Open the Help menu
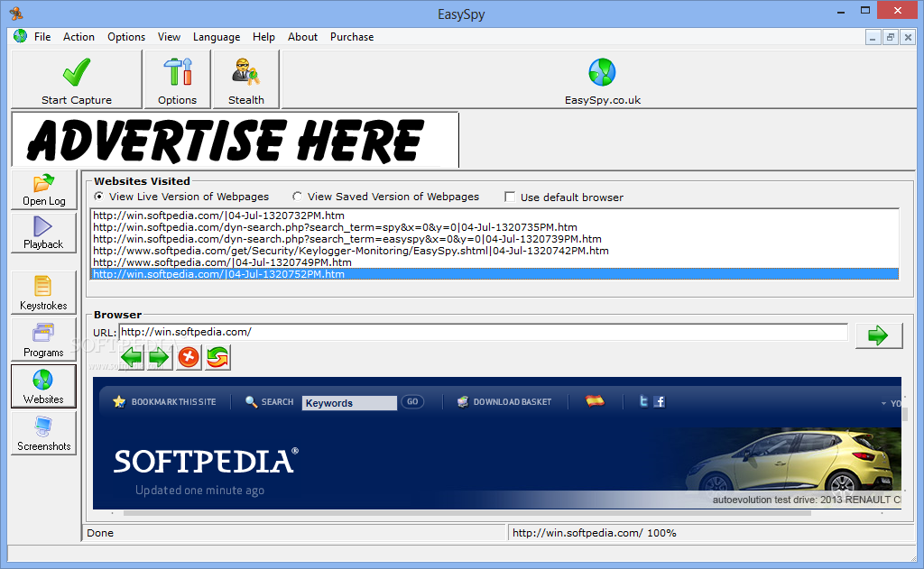 coord(264,36)
